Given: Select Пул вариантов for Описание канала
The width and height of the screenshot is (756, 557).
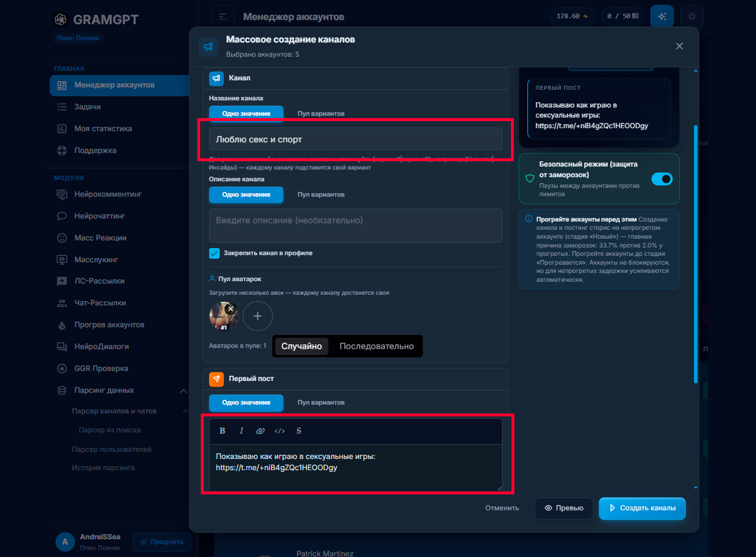Looking at the screenshot, I should [321, 194].
